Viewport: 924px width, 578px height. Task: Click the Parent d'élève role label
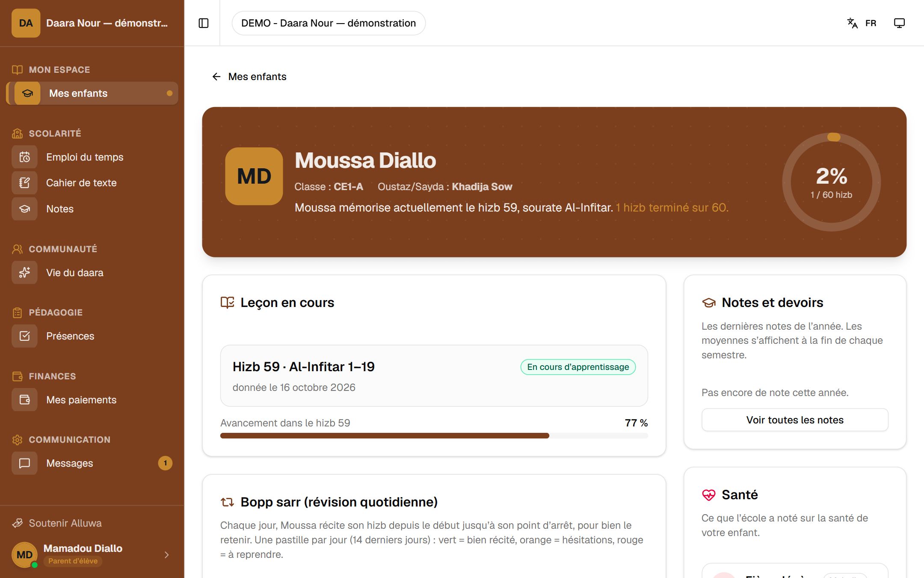click(x=73, y=561)
